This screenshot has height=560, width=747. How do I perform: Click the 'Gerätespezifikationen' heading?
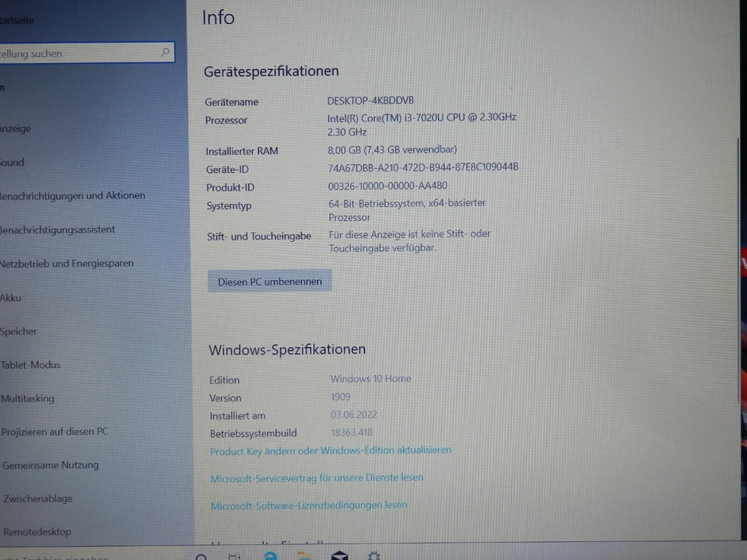tap(271, 72)
